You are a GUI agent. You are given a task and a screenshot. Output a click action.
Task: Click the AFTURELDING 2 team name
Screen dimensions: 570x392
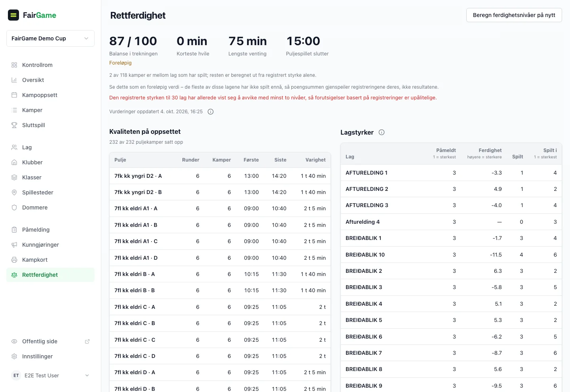tap(367, 189)
